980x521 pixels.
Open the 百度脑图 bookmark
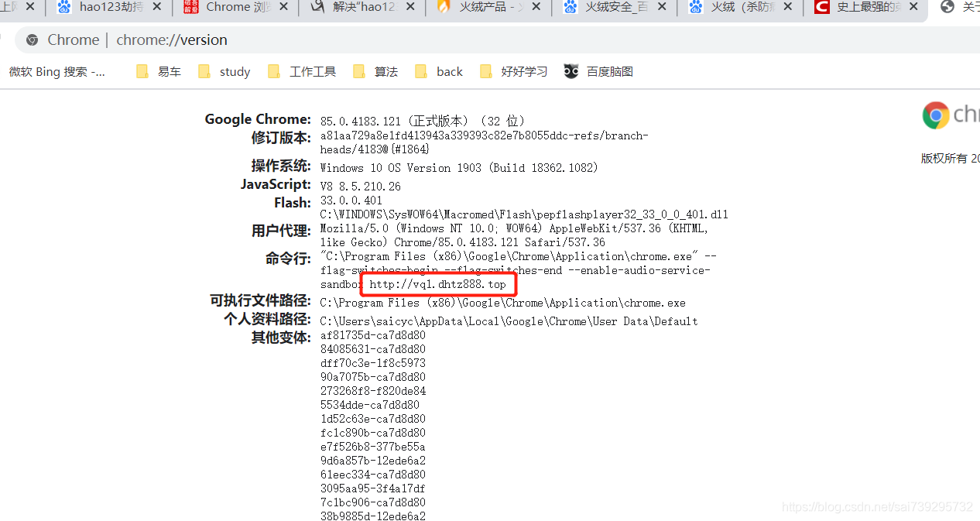598,71
